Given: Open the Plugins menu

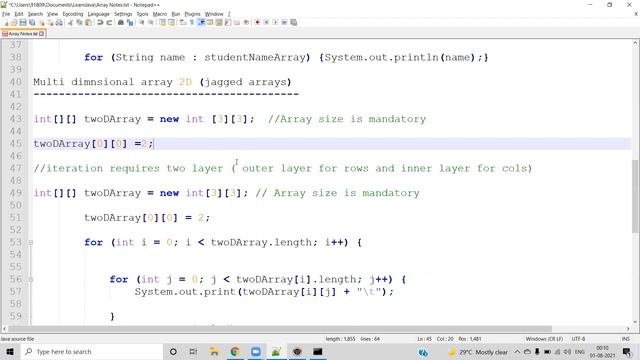Looking at the screenshot, I should click(x=192, y=14).
